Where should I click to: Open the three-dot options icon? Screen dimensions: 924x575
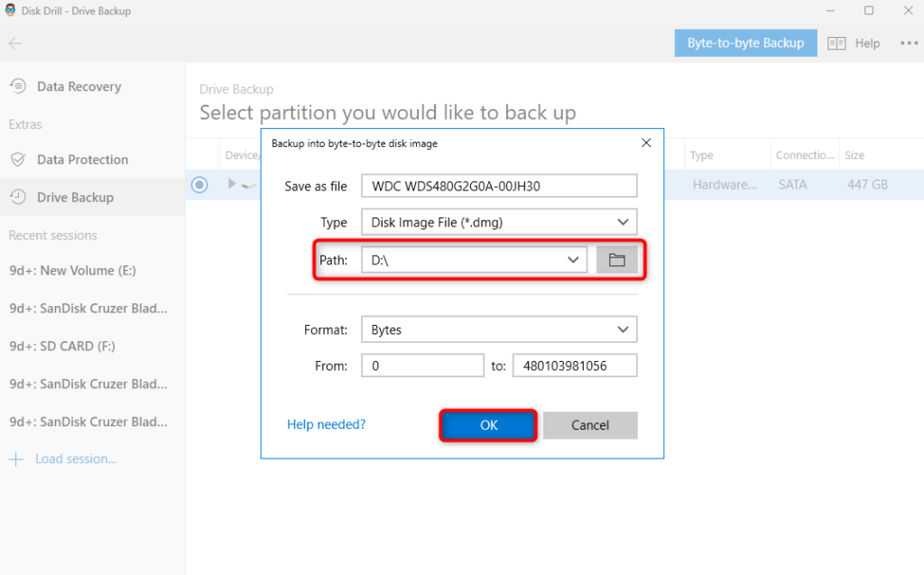(x=908, y=42)
